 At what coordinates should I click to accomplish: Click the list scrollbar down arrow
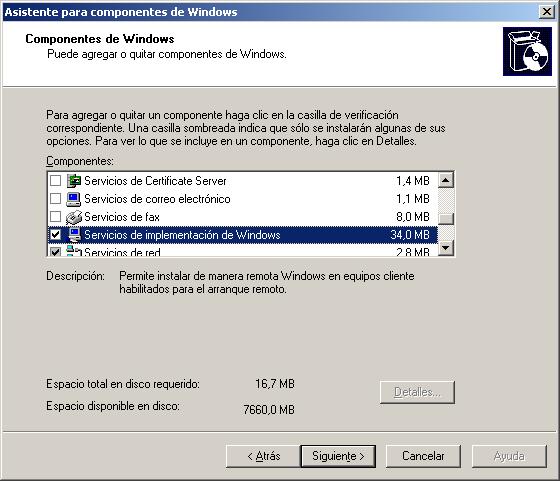pos(446,247)
